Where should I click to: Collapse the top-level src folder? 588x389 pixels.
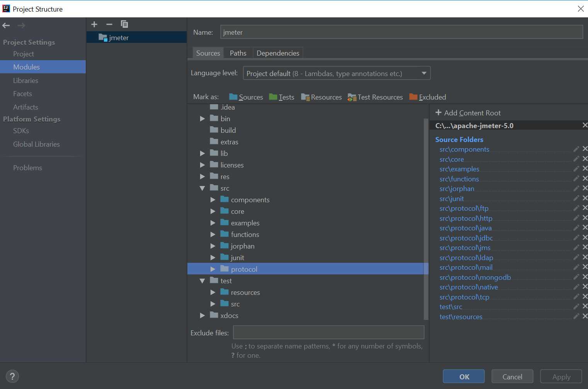click(202, 188)
